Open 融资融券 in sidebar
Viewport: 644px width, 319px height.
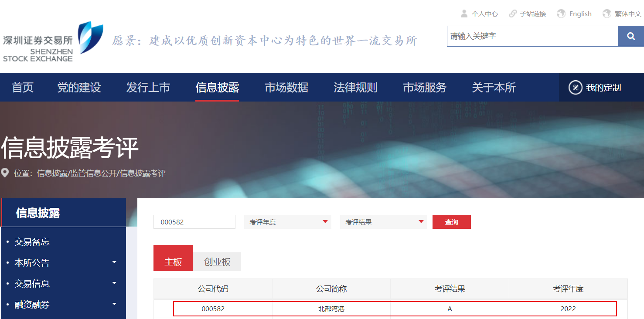tap(32, 305)
